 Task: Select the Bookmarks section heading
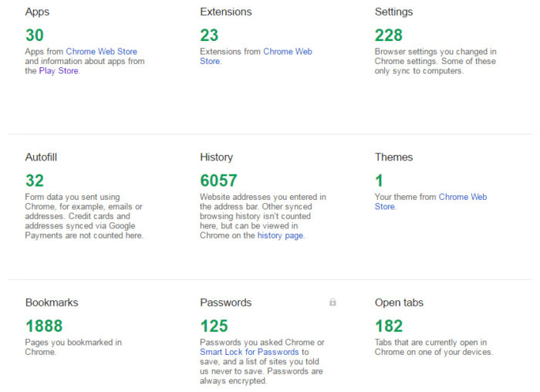coord(52,302)
